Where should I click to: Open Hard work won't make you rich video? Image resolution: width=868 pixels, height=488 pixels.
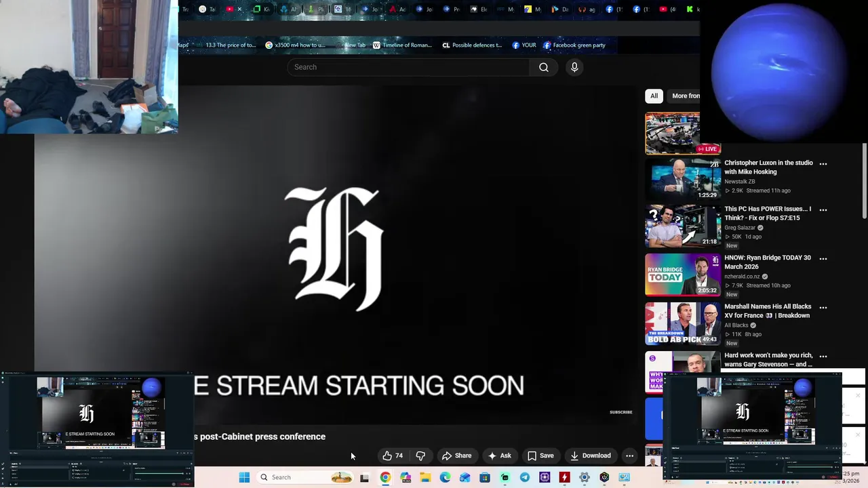point(768,360)
